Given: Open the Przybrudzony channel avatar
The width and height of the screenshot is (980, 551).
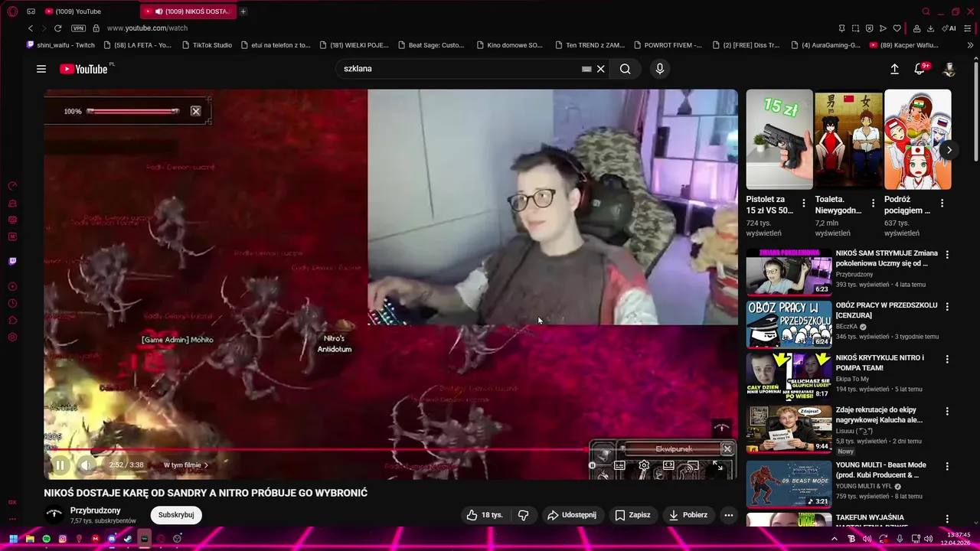Looking at the screenshot, I should tap(54, 515).
